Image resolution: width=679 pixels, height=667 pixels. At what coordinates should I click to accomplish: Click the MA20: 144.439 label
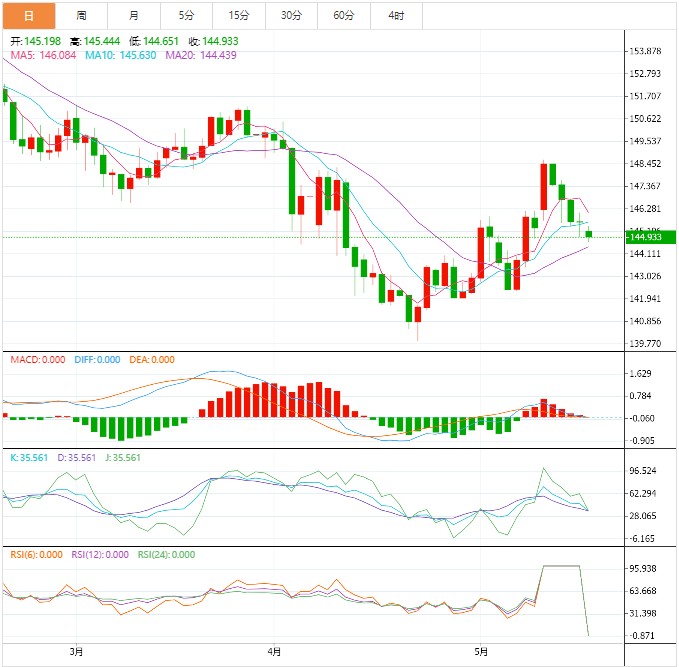tap(201, 55)
